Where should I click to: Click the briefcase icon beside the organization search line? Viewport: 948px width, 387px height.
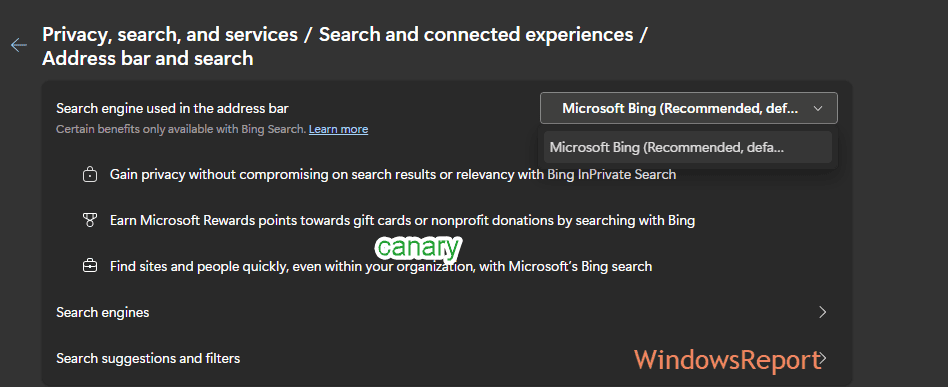pos(89,266)
